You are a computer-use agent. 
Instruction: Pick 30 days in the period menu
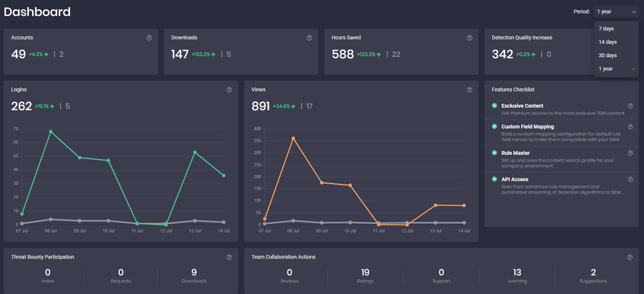pos(608,55)
